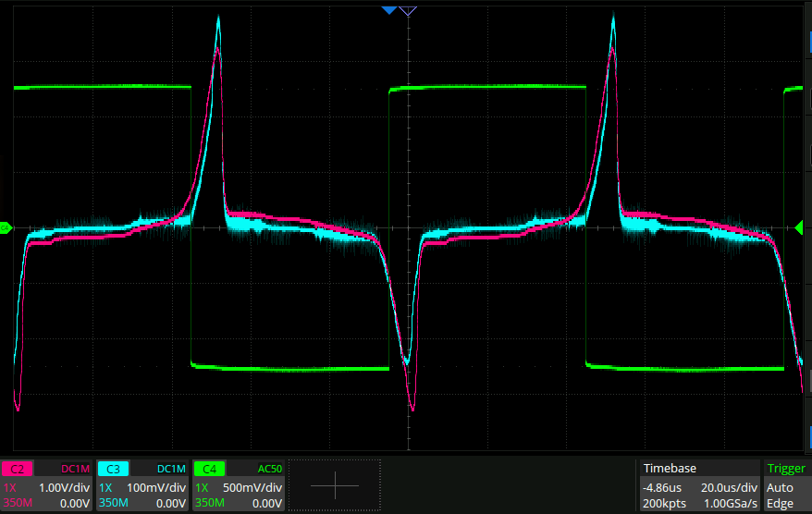Select the C2 DC1M coupling label

click(75, 469)
